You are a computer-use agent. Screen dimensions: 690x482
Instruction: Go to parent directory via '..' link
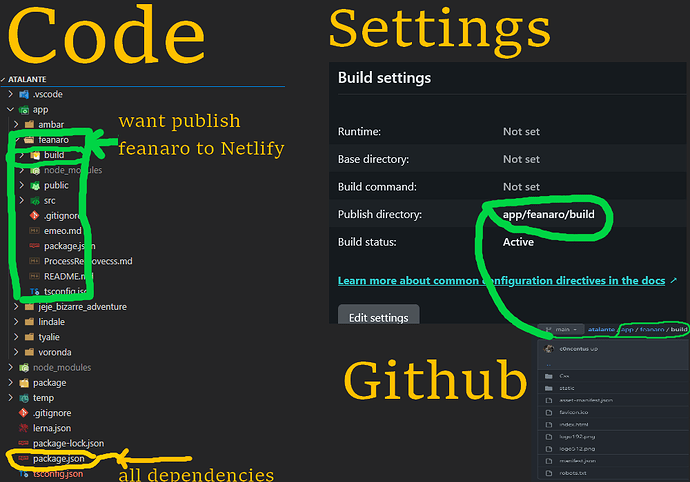[x=548, y=364]
